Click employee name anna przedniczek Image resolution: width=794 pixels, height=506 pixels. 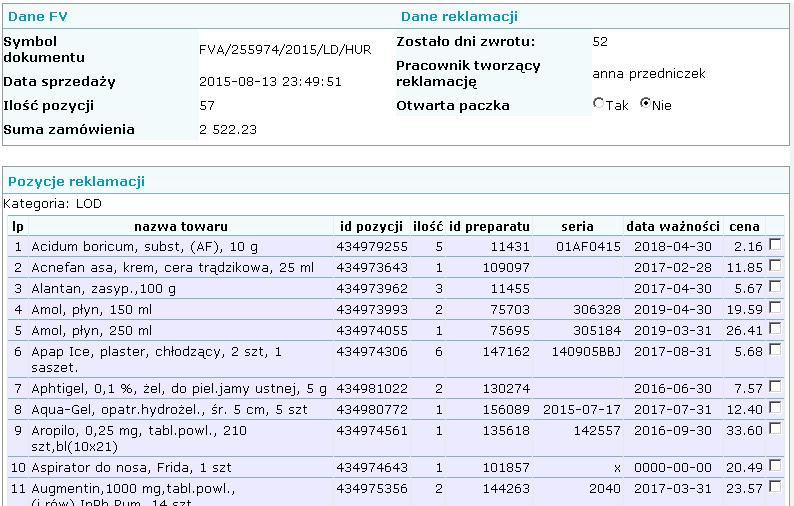click(x=649, y=74)
